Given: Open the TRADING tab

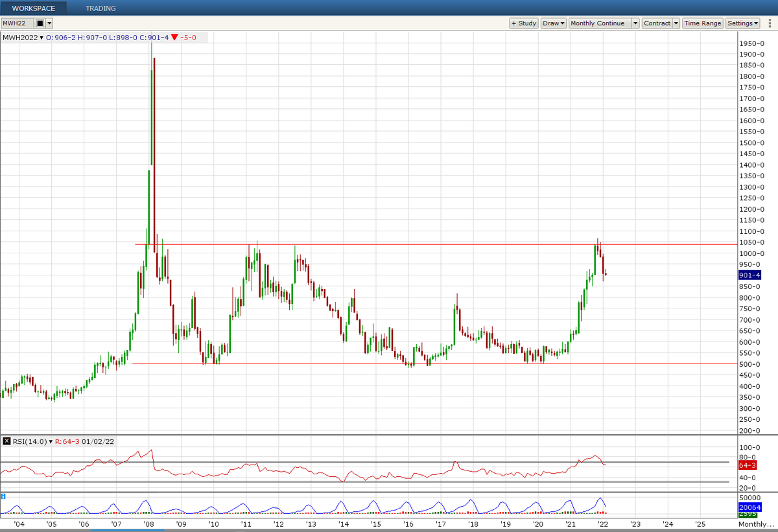Looking at the screenshot, I should [100, 8].
